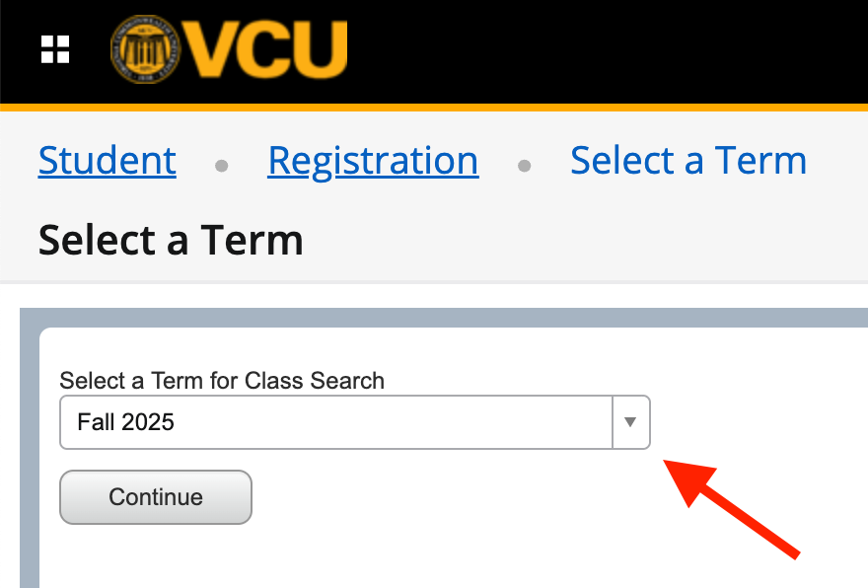Select the blue Select a Term breadcrumb
Screen dimensions: 868x588
688,161
